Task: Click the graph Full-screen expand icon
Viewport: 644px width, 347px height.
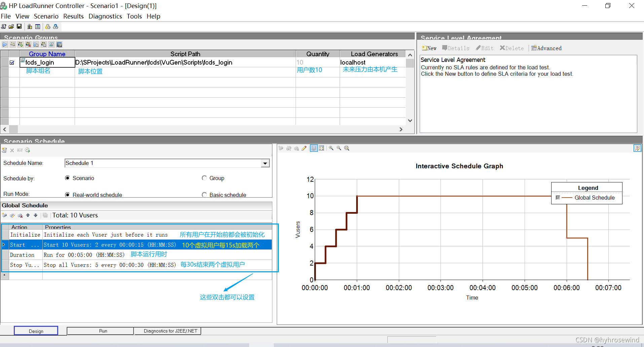Action: click(x=321, y=148)
